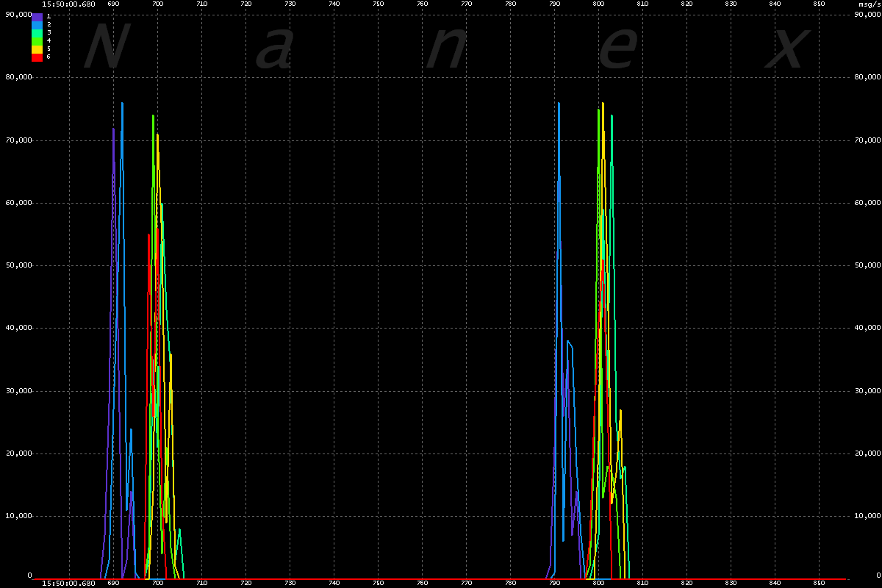Click the 750 tick label on top axis
The height and width of the screenshot is (588, 882).
tap(378, 4)
